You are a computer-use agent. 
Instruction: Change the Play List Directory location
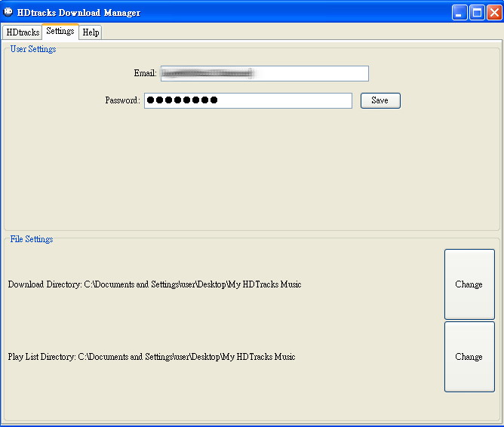pos(469,357)
